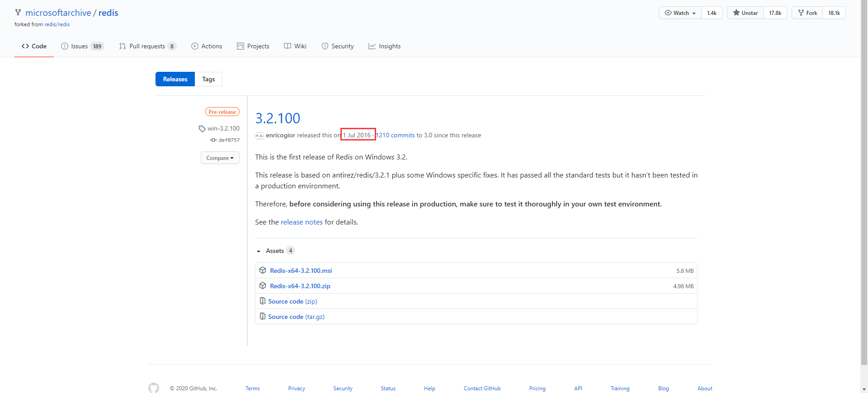Click the Assets count badge showing 4

(x=291, y=251)
